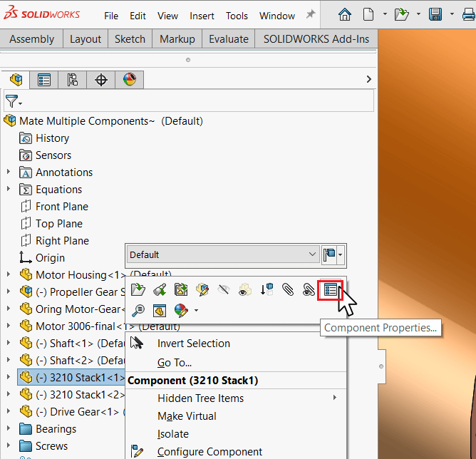Expand the Propeller Gear component
Image resolution: width=476 pixels, height=459 pixels.
point(9,292)
